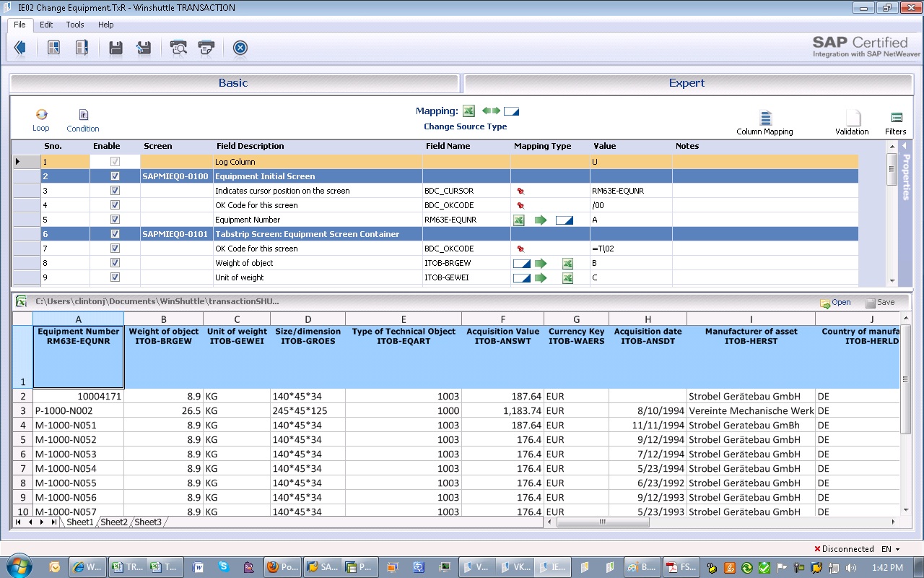Click the round blue X cancel icon
This screenshot has width=924, height=578.
click(240, 48)
